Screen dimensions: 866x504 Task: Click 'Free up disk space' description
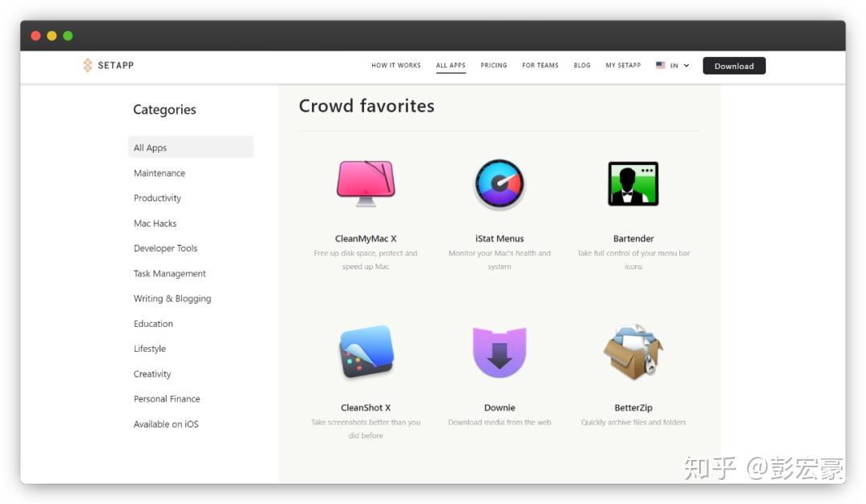point(366,260)
